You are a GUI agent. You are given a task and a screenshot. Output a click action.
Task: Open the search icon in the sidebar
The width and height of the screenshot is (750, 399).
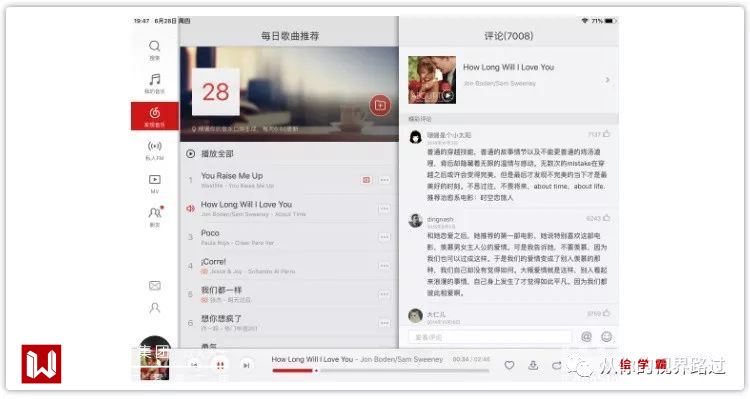pyautogui.click(x=154, y=46)
